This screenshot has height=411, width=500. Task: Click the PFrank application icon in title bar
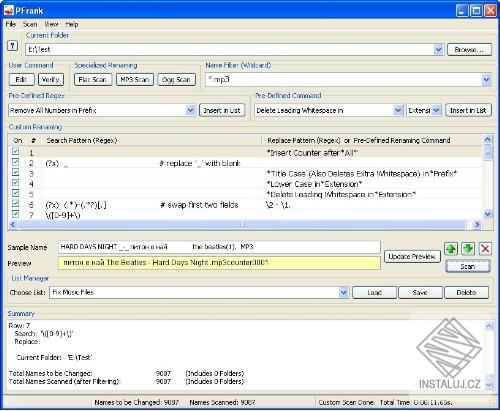tap(8, 11)
